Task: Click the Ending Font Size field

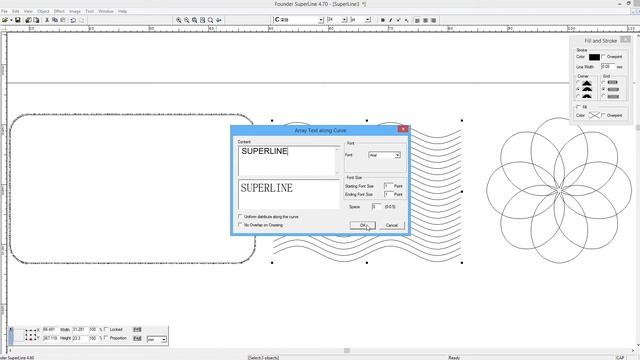Action: pos(388,194)
